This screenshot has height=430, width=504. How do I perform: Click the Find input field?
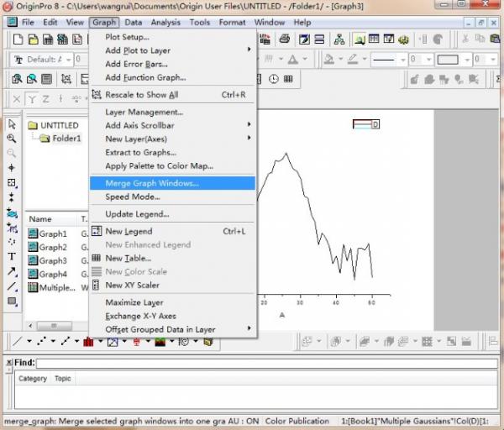[267, 364]
